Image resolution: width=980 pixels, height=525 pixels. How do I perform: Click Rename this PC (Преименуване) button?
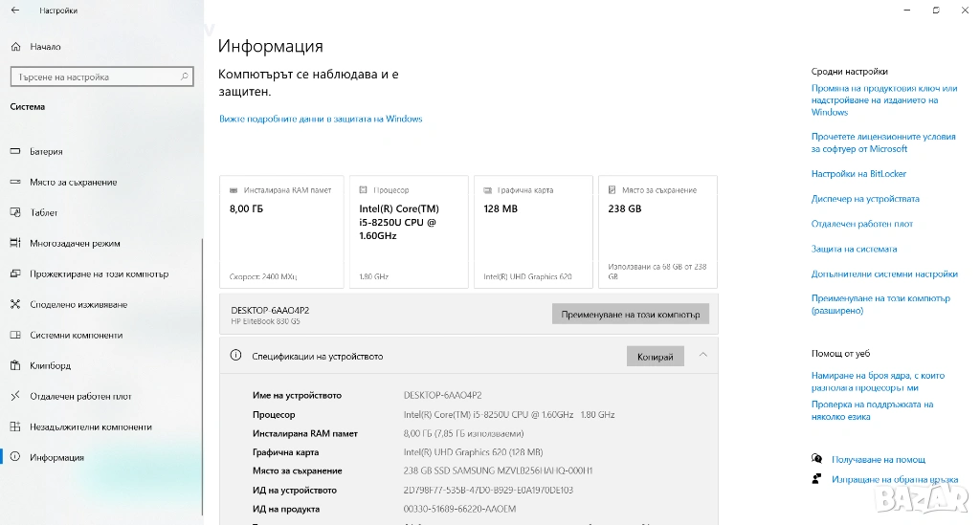pos(631,314)
